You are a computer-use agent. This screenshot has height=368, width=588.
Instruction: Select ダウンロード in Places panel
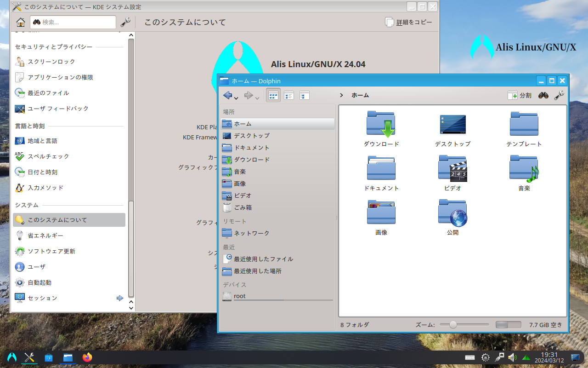[x=277, y=160]
